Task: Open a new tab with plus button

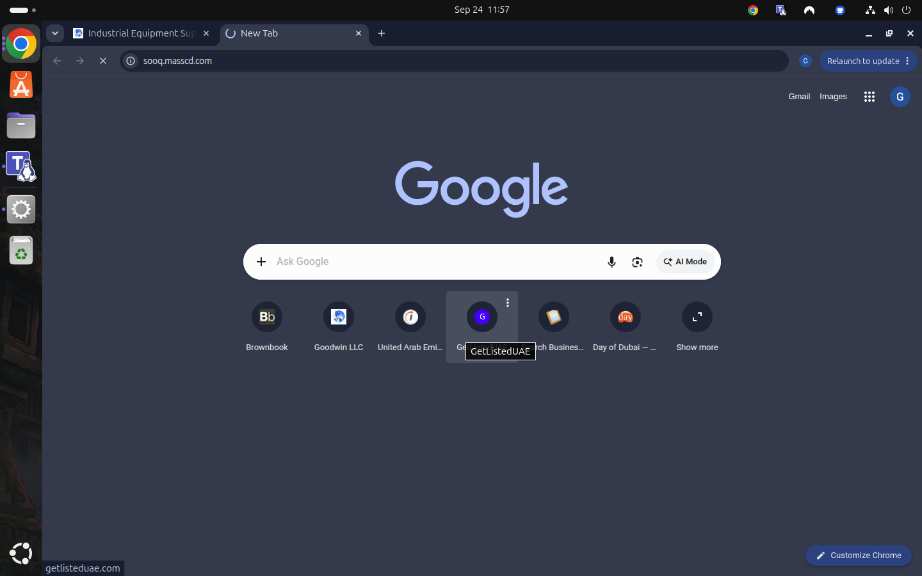Action: [381, 34]
